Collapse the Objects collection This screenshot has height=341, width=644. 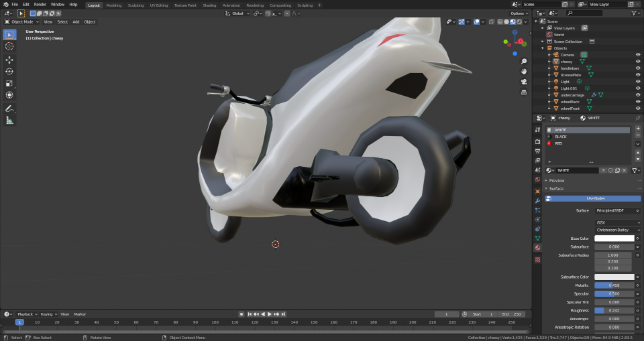pos(543,48)
